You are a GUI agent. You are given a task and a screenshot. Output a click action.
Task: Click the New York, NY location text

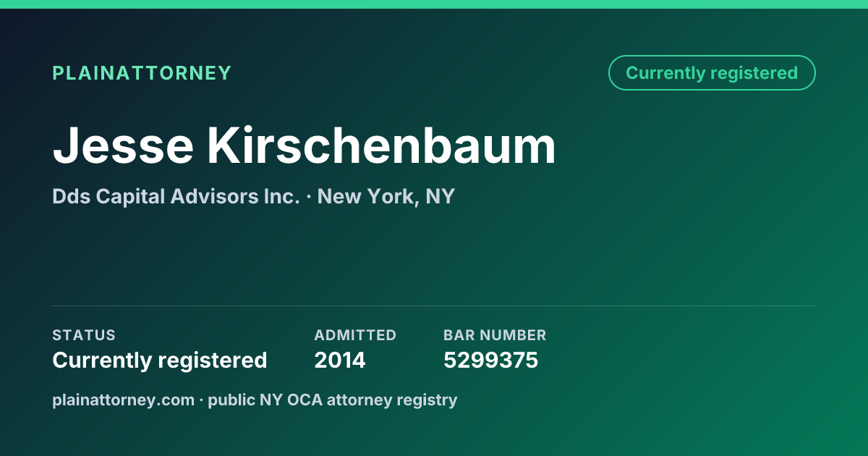click(x=386, y=196)
